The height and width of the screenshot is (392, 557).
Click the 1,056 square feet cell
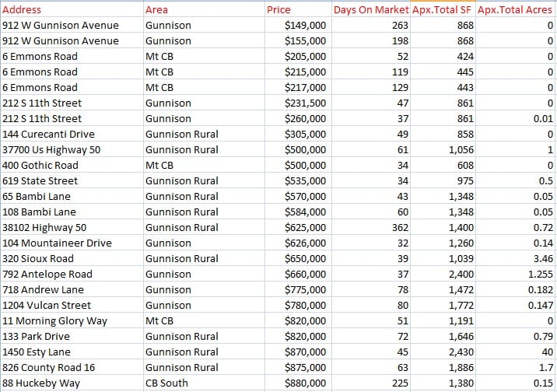tap(443, 150)
